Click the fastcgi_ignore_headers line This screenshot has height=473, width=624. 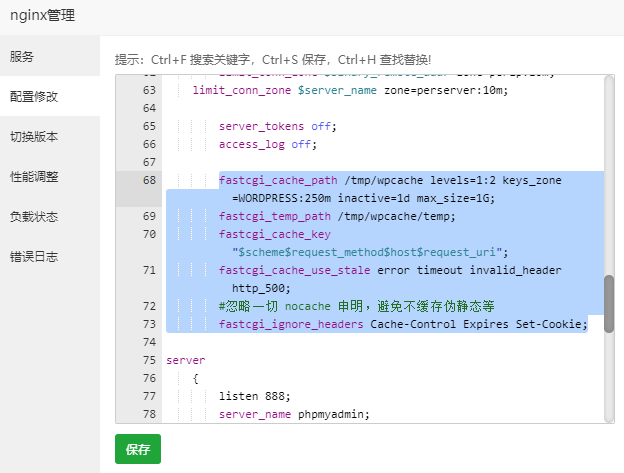(x=402, y=324)
